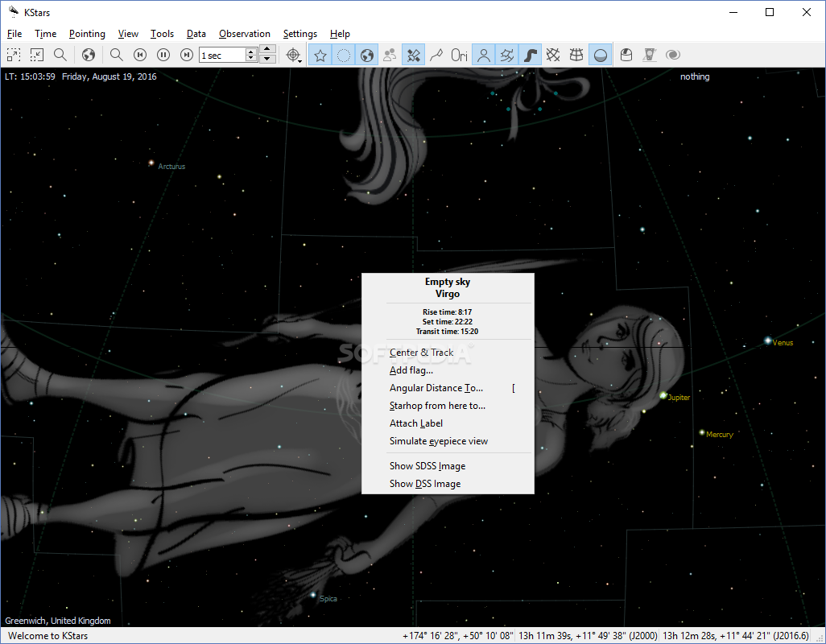Click the Welcome to KStars status text
826x644 pixels.
coord(48,636)
